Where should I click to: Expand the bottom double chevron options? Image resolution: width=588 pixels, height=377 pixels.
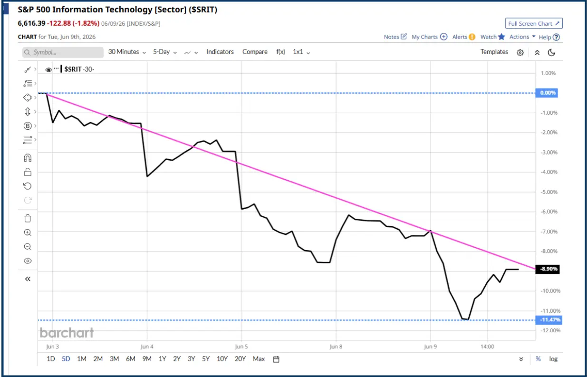[x=521, y=359]
